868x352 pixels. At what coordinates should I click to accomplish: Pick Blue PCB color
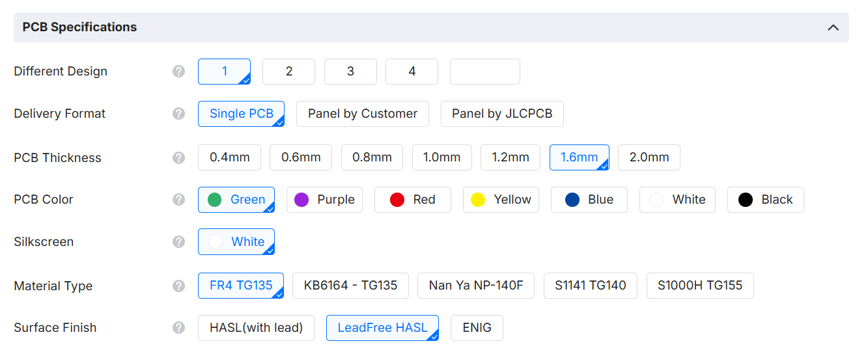click(x=589, y=200)
